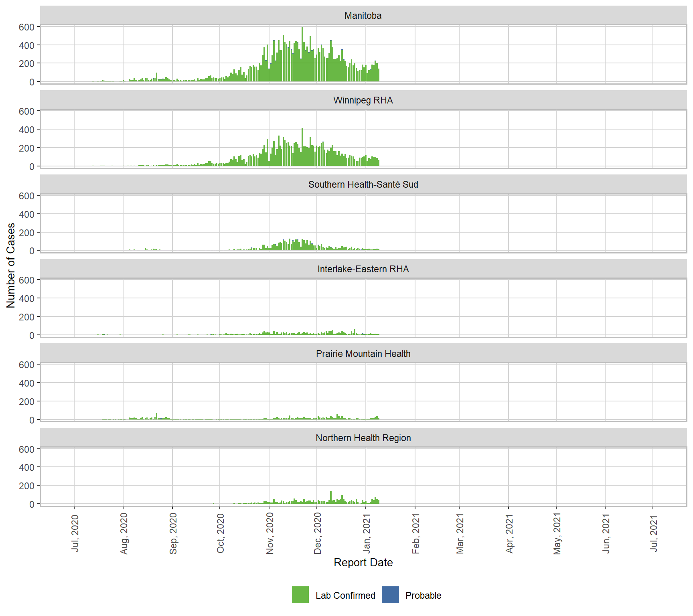Click the blue Probable legend swatch
Screen dimensions: 693x616
pyautogui.click(x=390, y=595)
